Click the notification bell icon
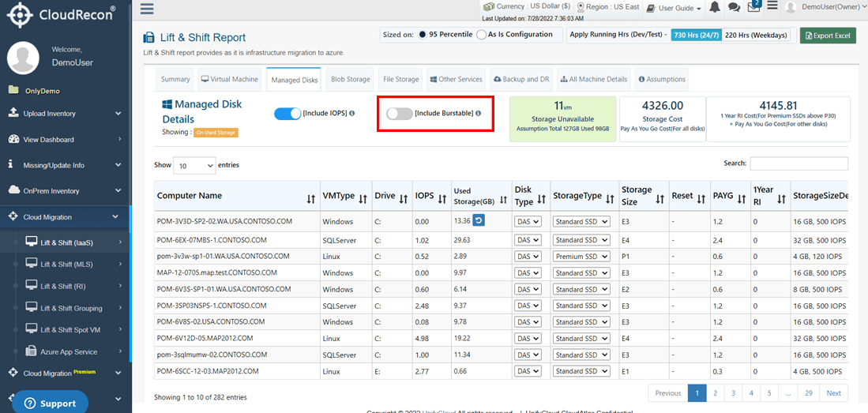Screen dimensions: 868x413 tap(715, 7)
